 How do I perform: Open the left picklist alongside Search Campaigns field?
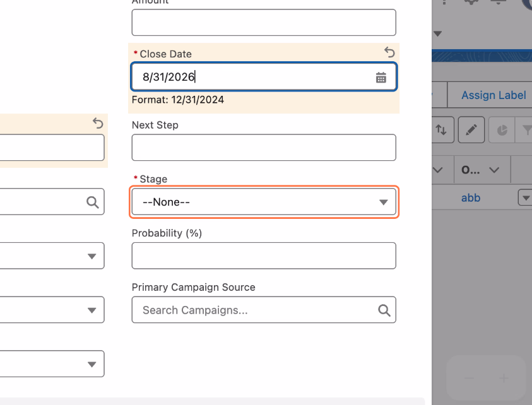52,310
